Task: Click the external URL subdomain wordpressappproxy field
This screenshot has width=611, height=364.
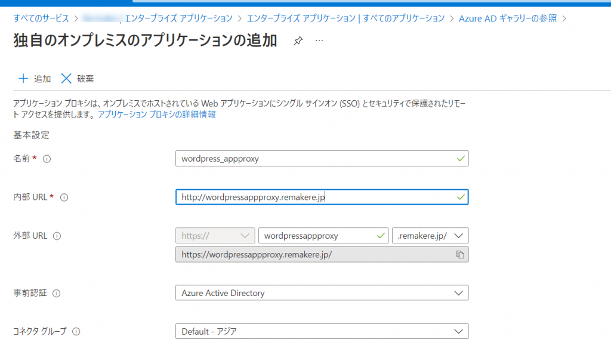Action: (x=316, y=236)
